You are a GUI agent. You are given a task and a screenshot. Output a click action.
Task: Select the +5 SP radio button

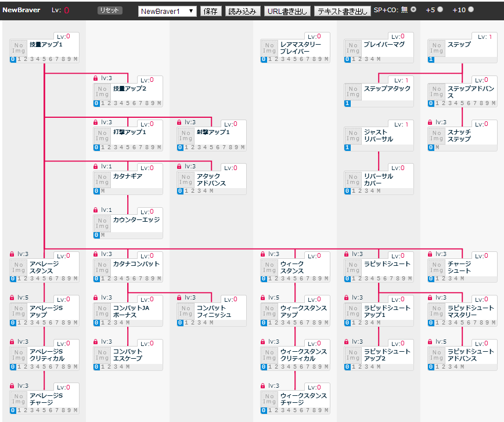coord(440,10)
